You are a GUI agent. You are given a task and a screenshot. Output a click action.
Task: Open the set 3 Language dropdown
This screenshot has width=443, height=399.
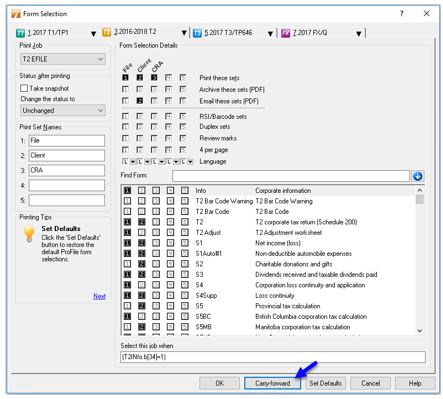pyautogui.click(x=161, y=162)
